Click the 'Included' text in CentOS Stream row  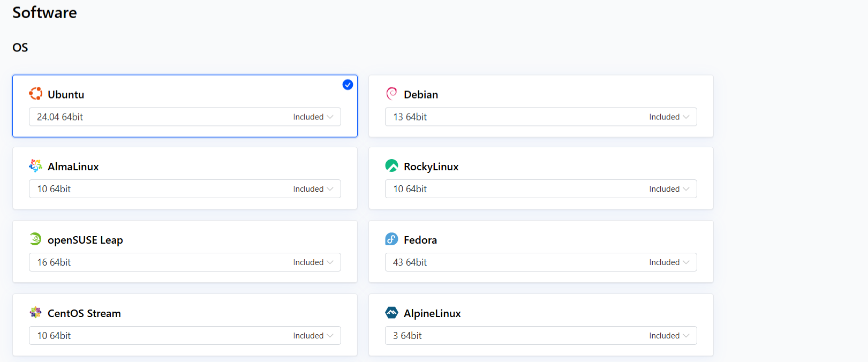point(308,335)
